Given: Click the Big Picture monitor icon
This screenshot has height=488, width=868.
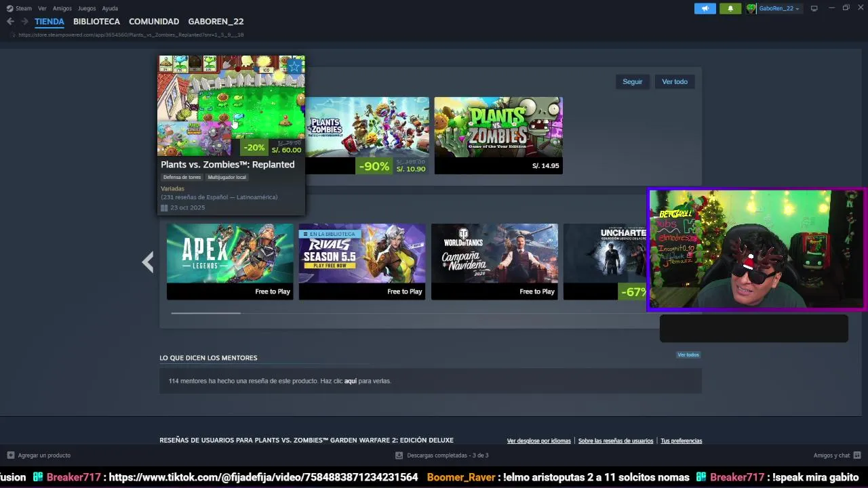Looking at the screenshot, I should (x=814, y=8).
